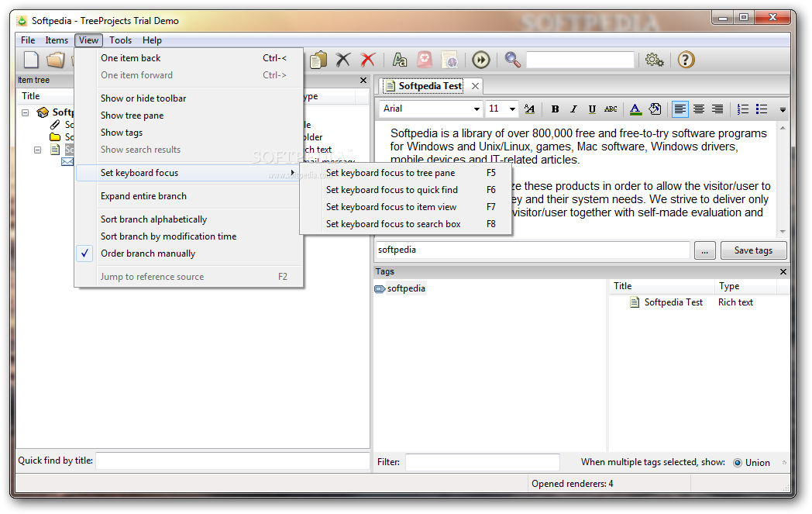The height and width of the screenshot is (514, 812).
Task: Click the paste clipboard icon
Action: (318, 60)
